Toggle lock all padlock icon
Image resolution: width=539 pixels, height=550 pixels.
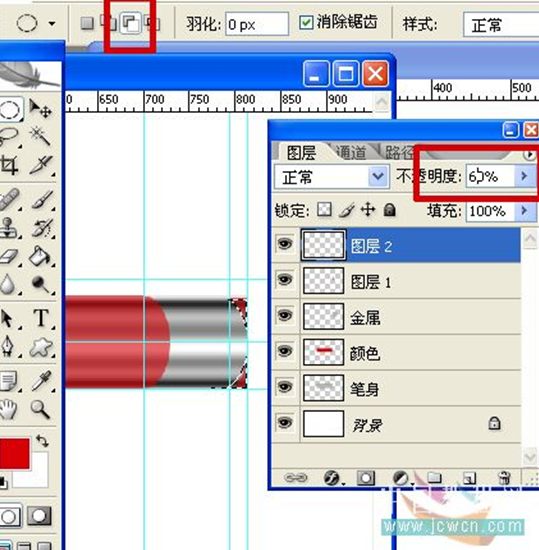(390, 210)
